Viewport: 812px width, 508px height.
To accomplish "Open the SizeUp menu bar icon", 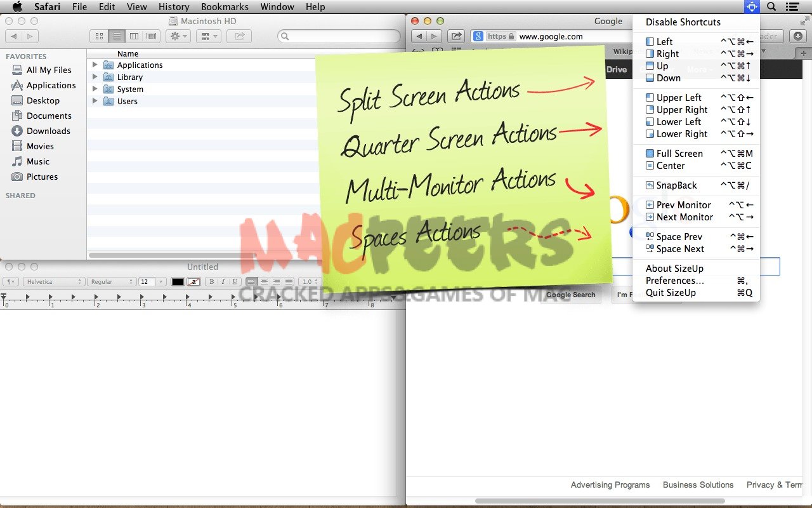I will [x=752, y=7].
